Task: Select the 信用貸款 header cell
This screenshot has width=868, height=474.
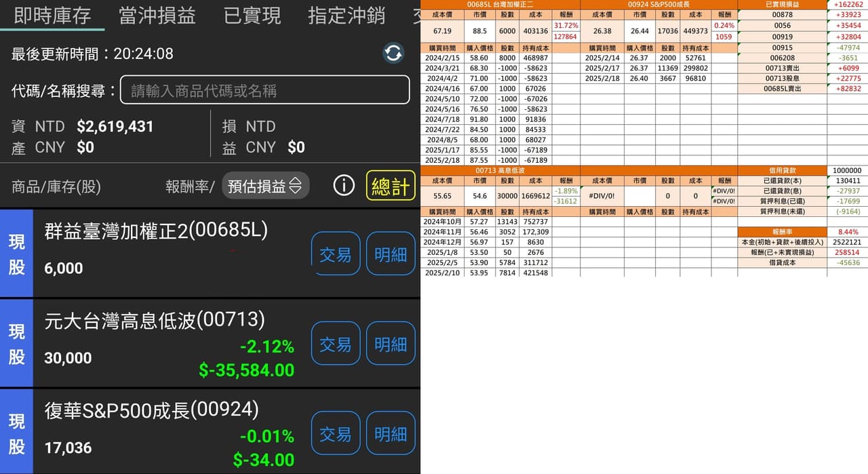Action: [x=782, y=170]
